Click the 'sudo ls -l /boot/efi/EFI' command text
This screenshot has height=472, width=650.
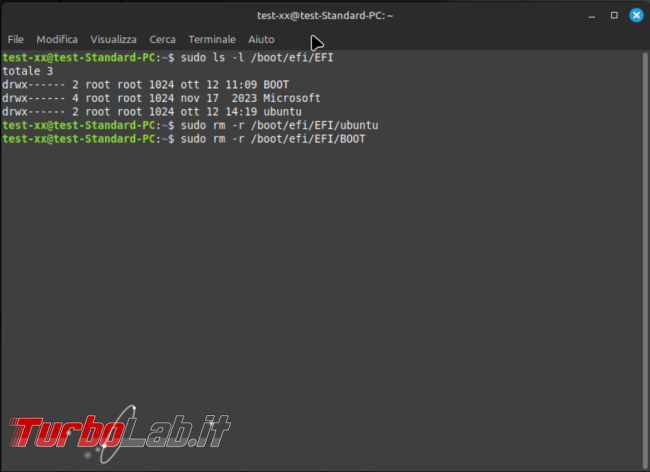click(x=257, y=58)
